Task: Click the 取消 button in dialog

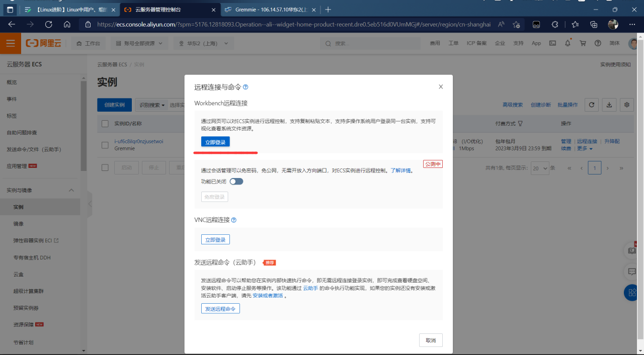Action: tap(431, 340)
